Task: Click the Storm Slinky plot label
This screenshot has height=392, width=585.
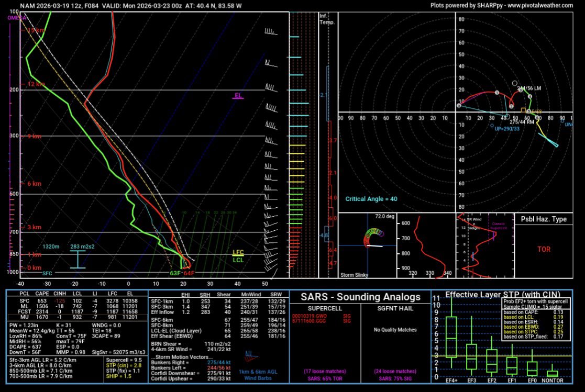Action: pos(354,275)
